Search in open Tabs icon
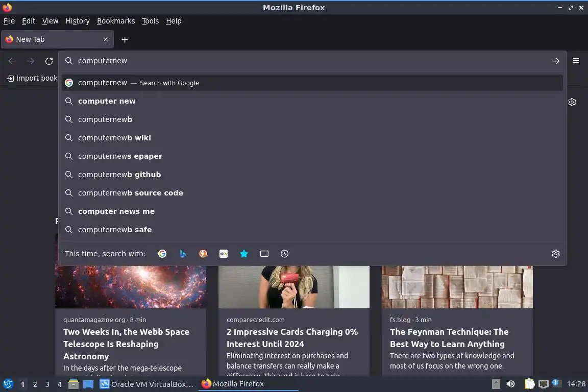This screenshot has height=392, width=588. click(x=264, y=254)
